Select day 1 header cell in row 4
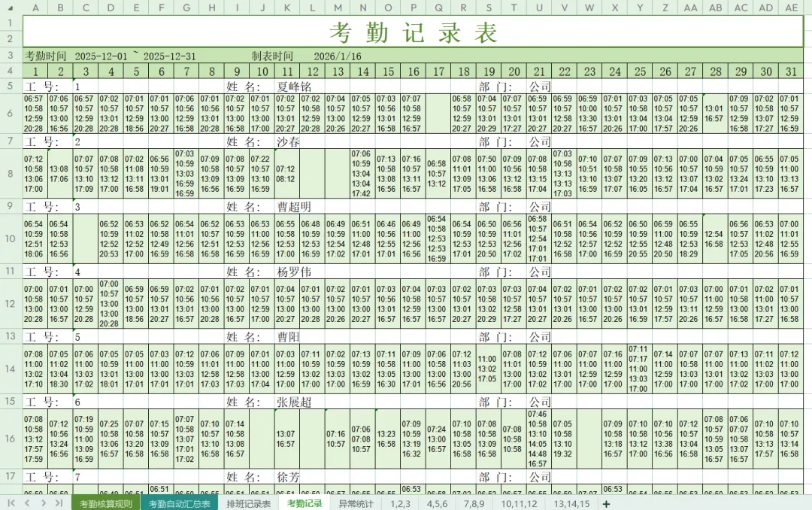Image resolution: width=812 pixels, height=510 pixels. [x=35, y=71]
